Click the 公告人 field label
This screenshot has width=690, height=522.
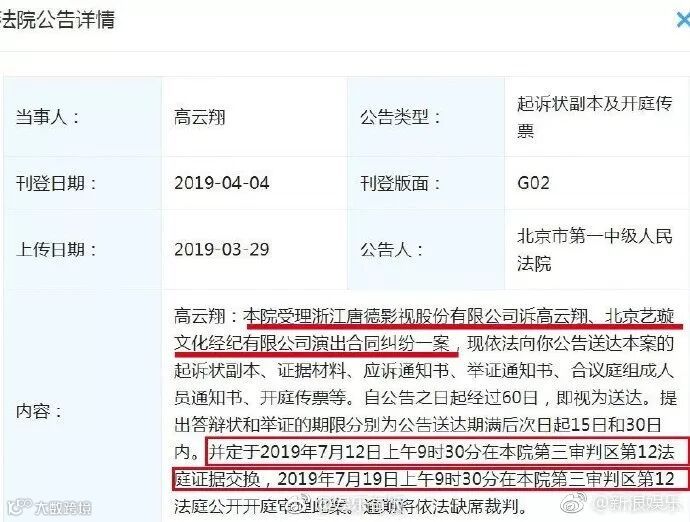[x=391, y=250]
